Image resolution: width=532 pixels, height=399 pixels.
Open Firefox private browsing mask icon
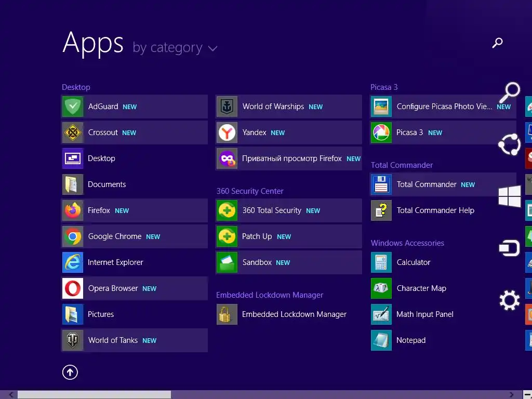click(x=227, y=158)
